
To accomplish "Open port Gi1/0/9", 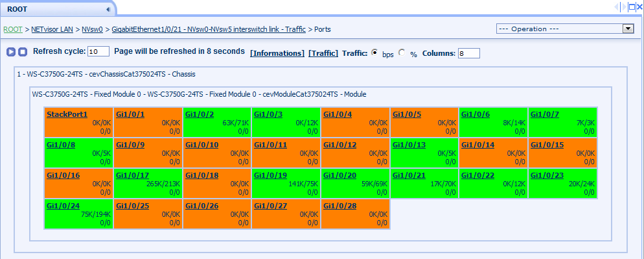I will pos(130,145).
